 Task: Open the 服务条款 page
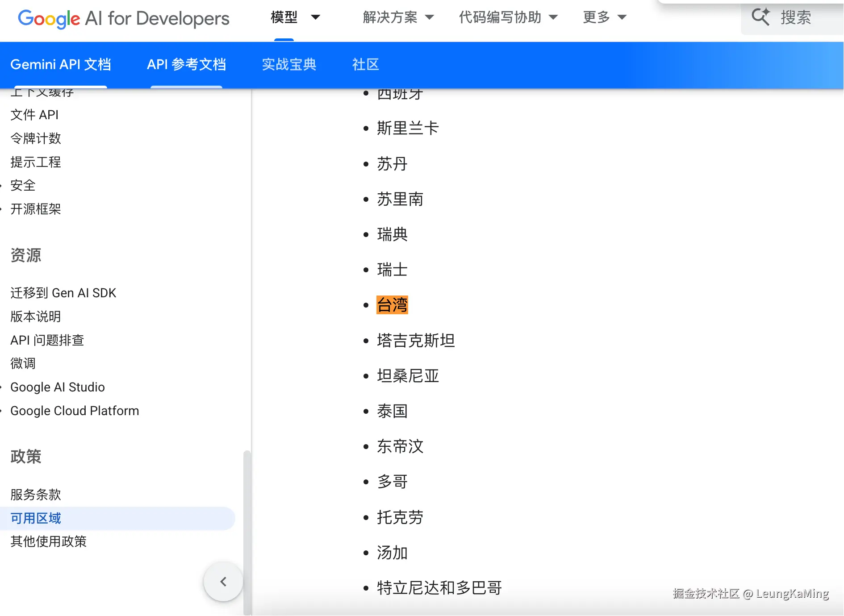point(35,494)
